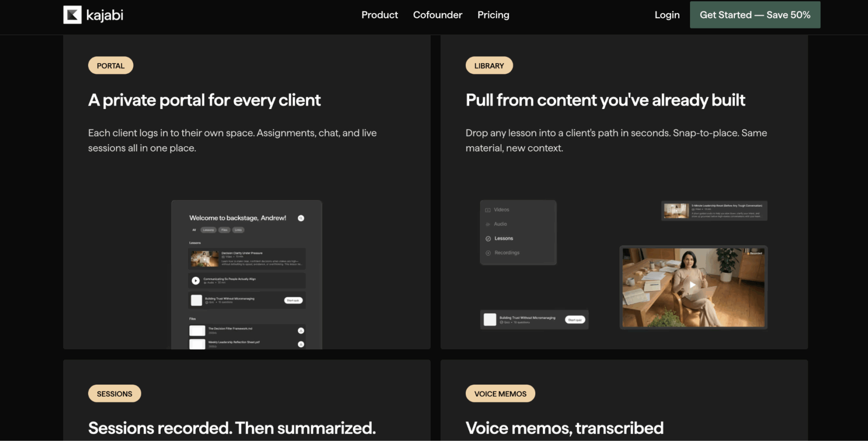Image resolution: width=868 pixels, height=441 pixels.
Task: Click the Each client logs in description
Action: (232, 140)
